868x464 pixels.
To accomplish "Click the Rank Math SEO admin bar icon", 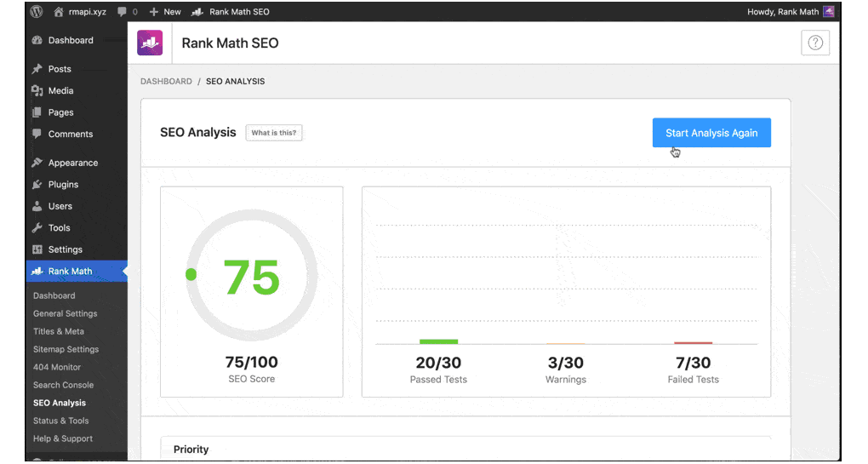I will click(197, 12).
